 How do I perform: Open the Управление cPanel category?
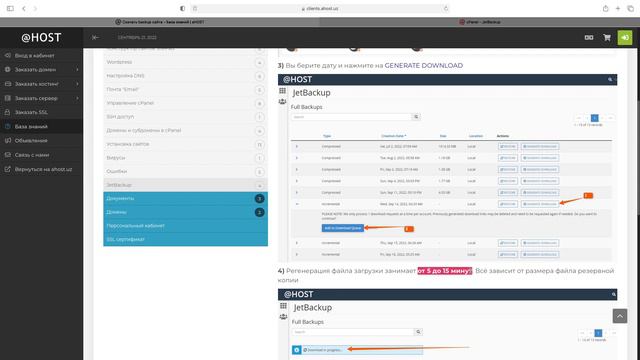tap(185, 103)
